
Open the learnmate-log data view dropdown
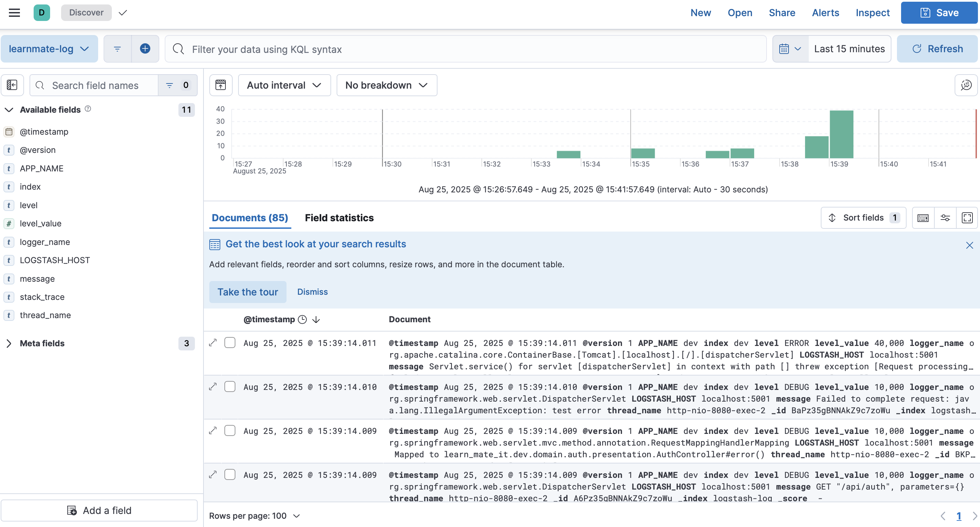[x=49, y=49]
